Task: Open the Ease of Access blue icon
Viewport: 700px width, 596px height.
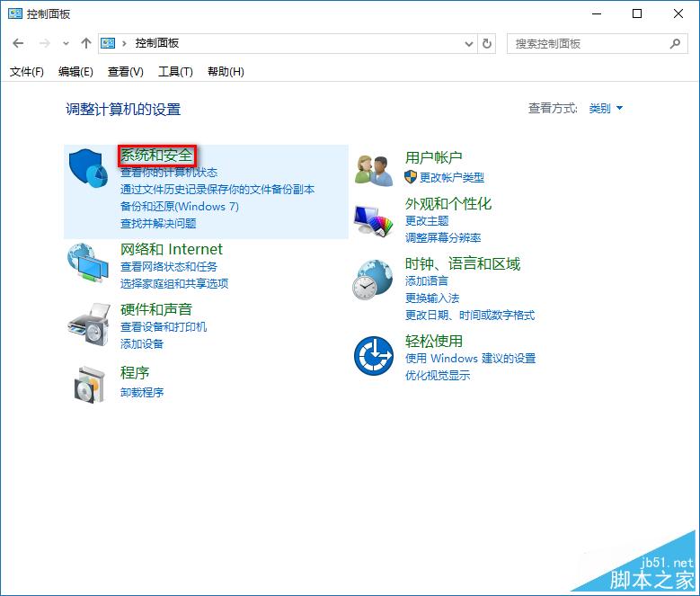Action: (374, 356)
